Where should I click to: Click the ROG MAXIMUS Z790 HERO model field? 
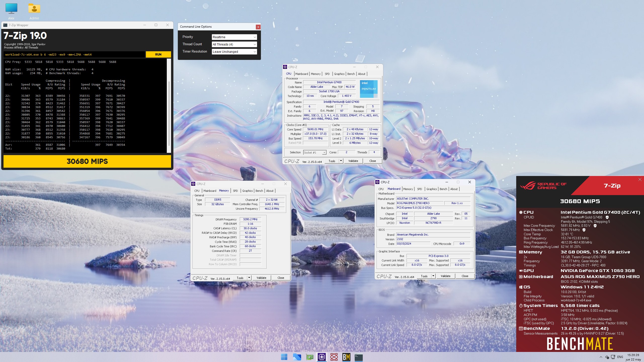420,203
